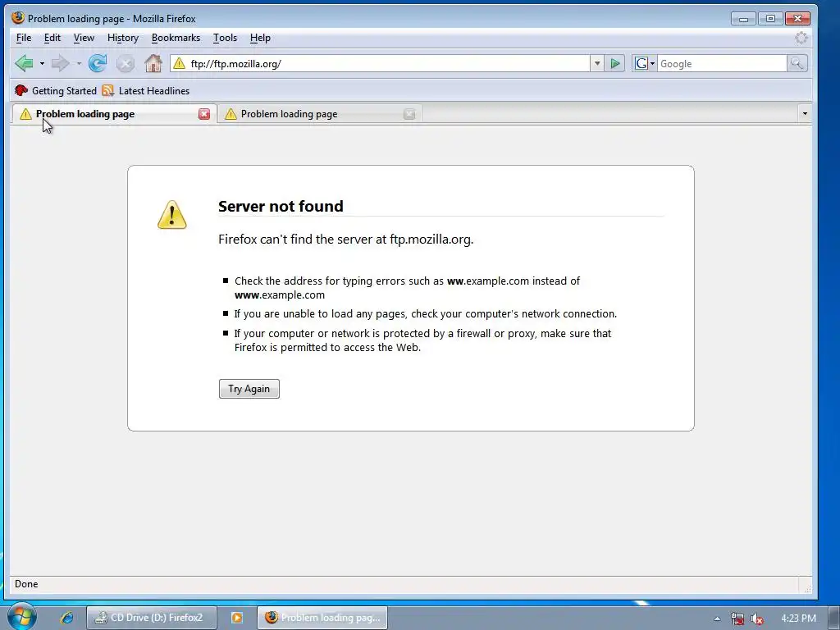Open the Google search engine selector

pos(645,64)
